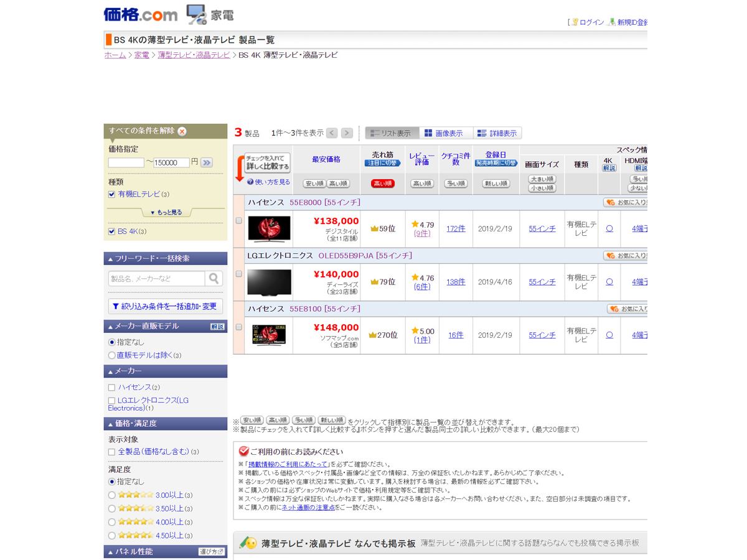Switch to 詳細表示 view
Viewport: 747px width, 560px height.
(498, 133)
